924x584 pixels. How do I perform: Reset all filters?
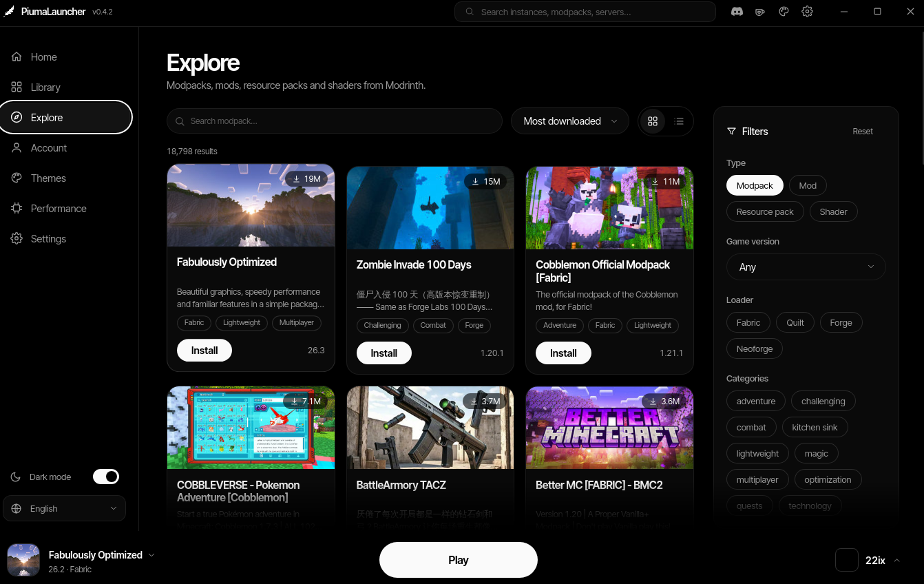coord(863,131)
